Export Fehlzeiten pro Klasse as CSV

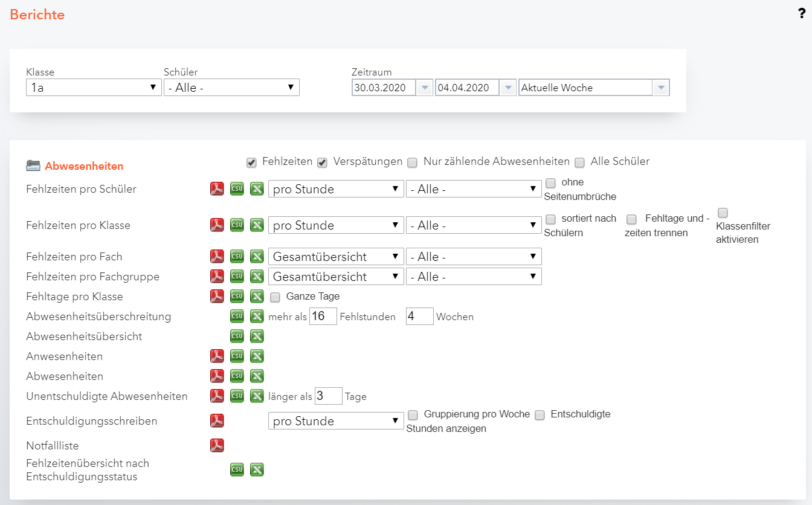237,225
